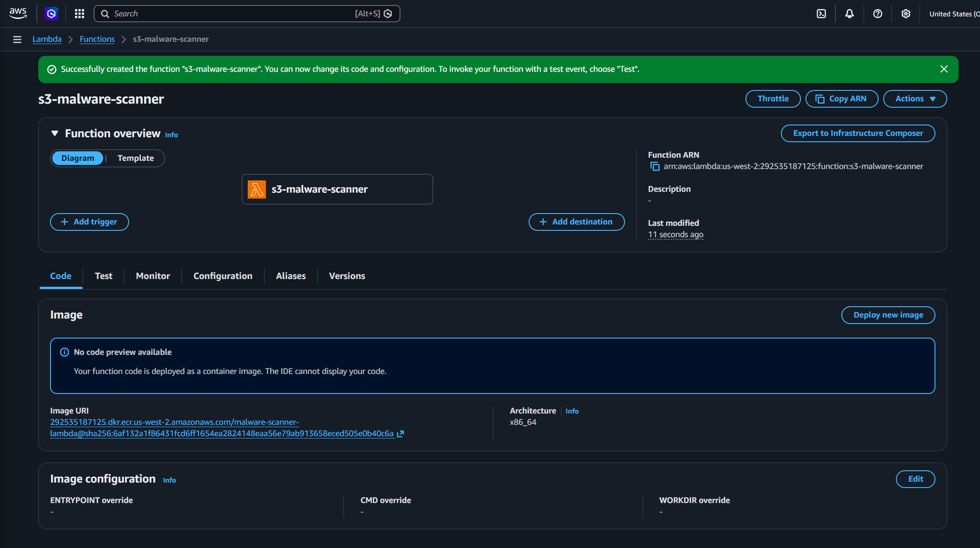
Task: Go to Lambda breadcrumb link
Action: tap(47, 40)
